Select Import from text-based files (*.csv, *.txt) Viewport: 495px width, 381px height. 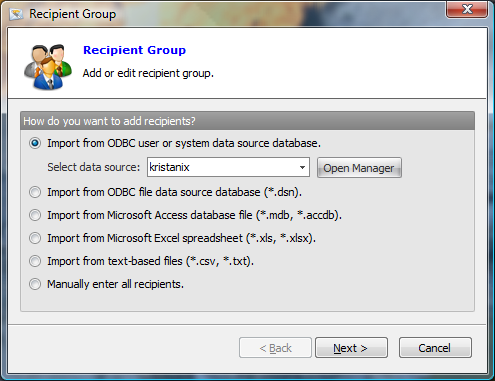[35, 261]
